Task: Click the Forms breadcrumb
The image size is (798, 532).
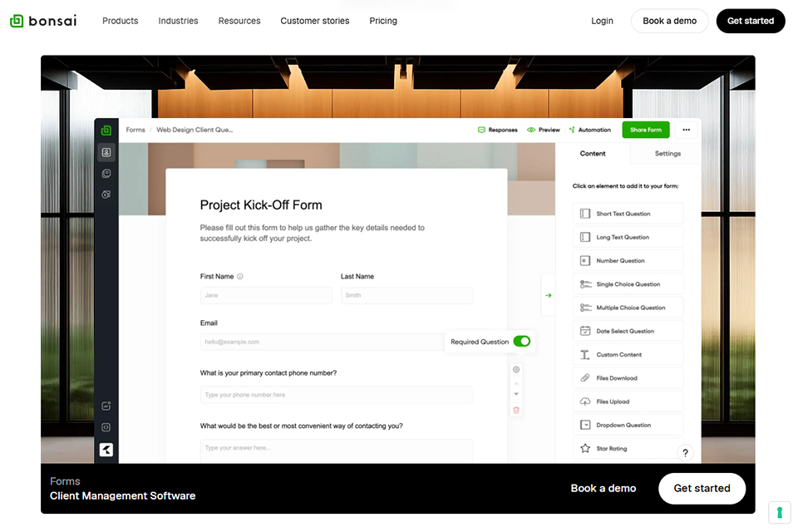Action: 135,130
